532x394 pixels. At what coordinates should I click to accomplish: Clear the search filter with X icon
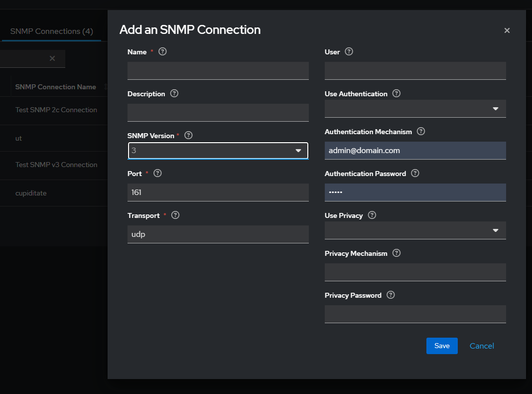pyautogui.click(x=52, y=58)
